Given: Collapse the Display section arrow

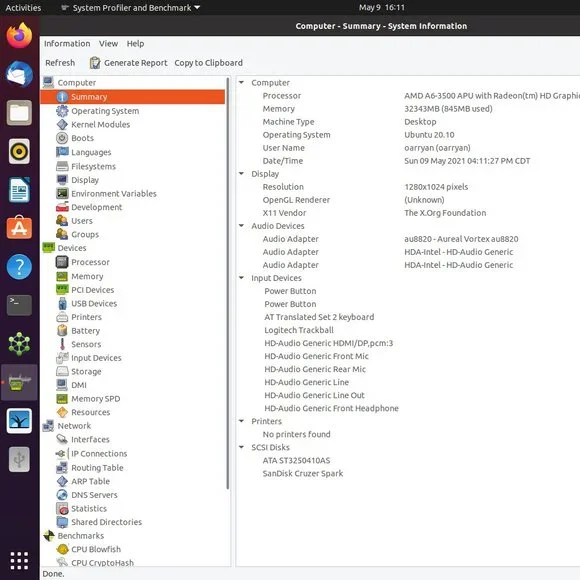Looking at the screenshot, I should (242, 173).
